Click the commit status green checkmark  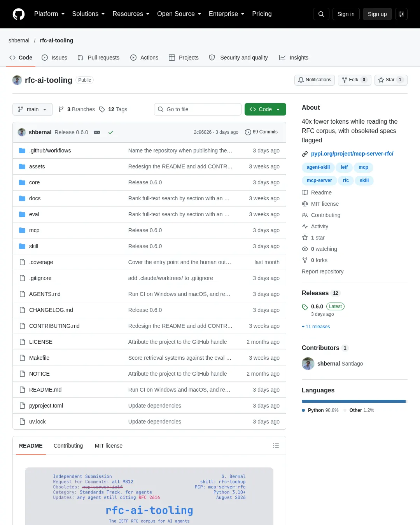tap(111, 132)
